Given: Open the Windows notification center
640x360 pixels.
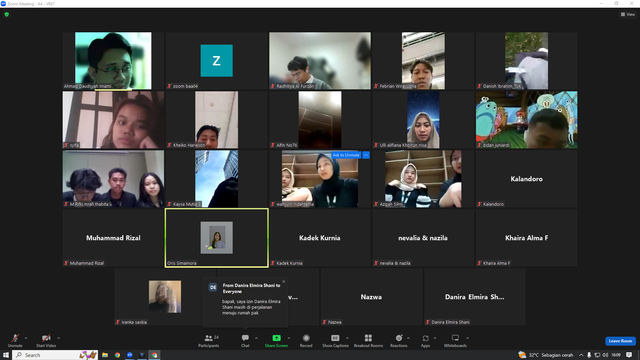Looking at the screenshot, I should tap(629, 355).
